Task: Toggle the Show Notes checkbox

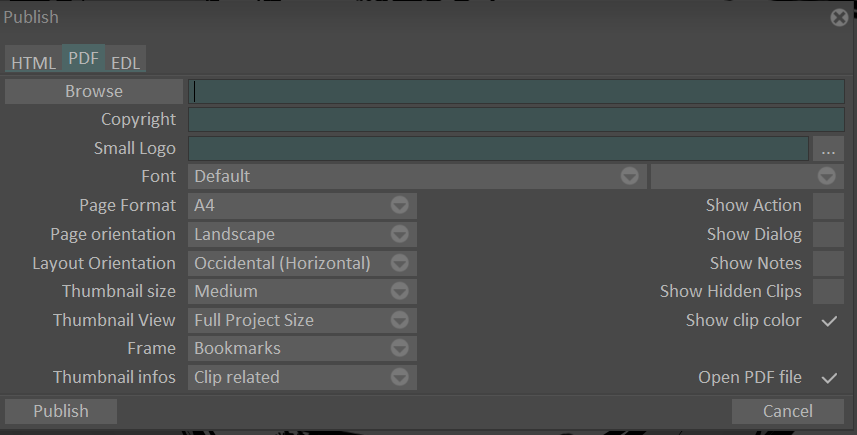Action: pyautogui.click(x=829, y=263)
